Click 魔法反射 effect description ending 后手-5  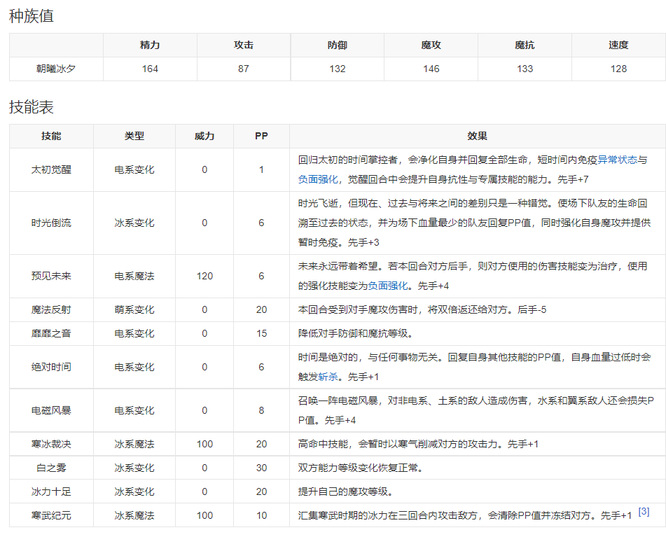coord(422,310)
